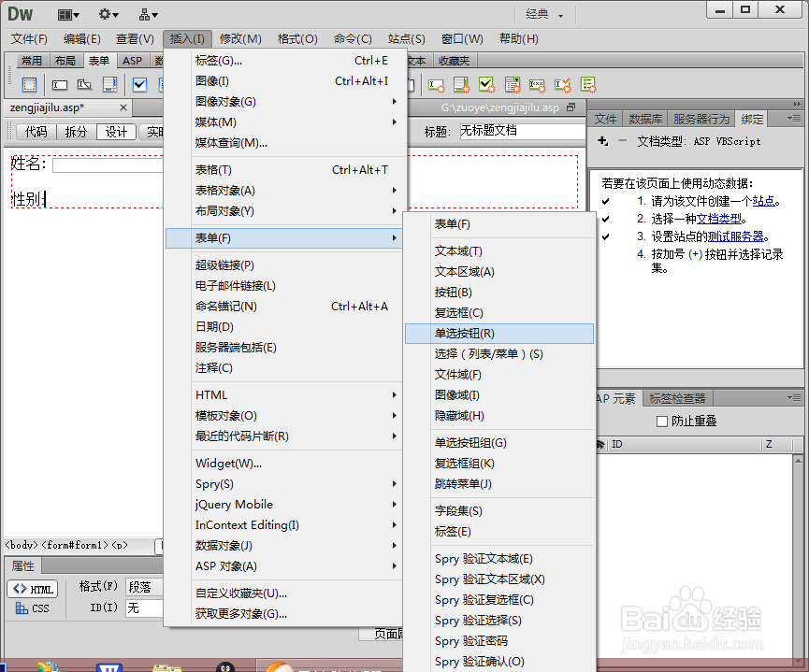Collapse panels with double-arrow icon
This screenshot has width=809, height=672.
(x=797, y=104)
